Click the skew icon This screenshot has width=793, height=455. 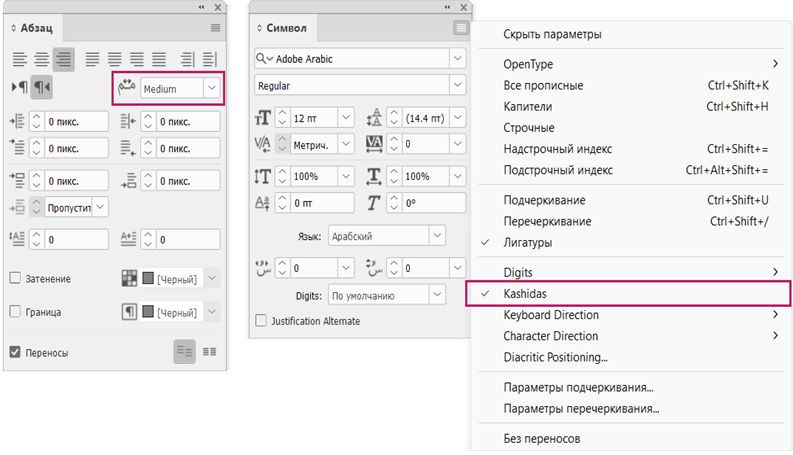tap(373, 203)
